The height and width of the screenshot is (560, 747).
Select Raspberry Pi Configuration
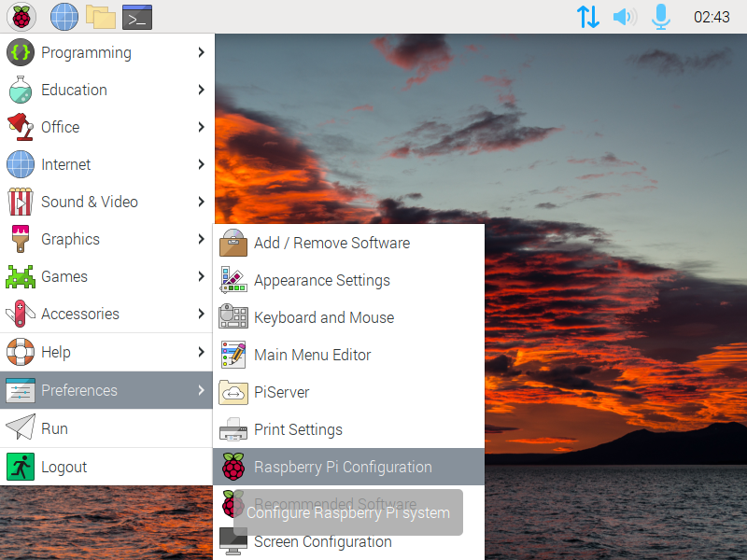pos(343,467)
